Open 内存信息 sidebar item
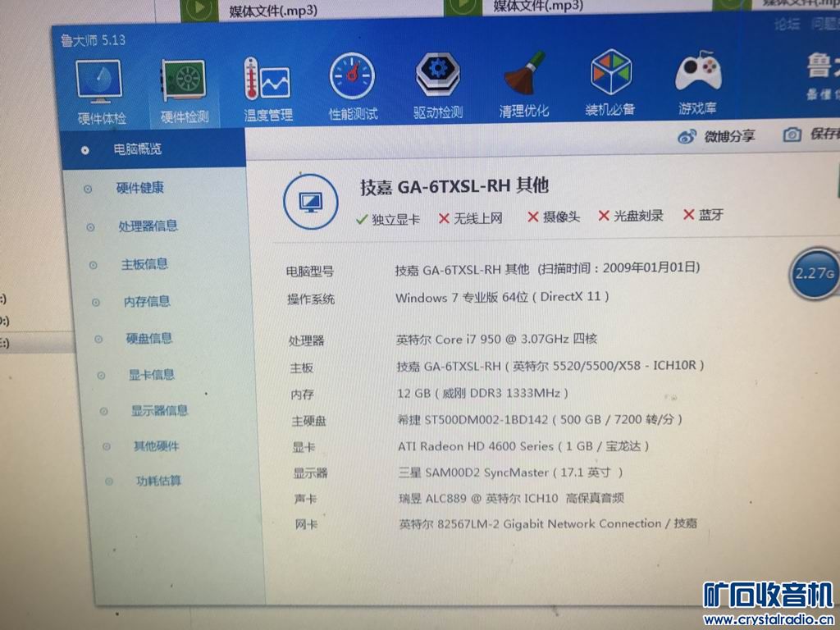Image resolution: width=840 pixels, height=630 pixels. (148, 302)
